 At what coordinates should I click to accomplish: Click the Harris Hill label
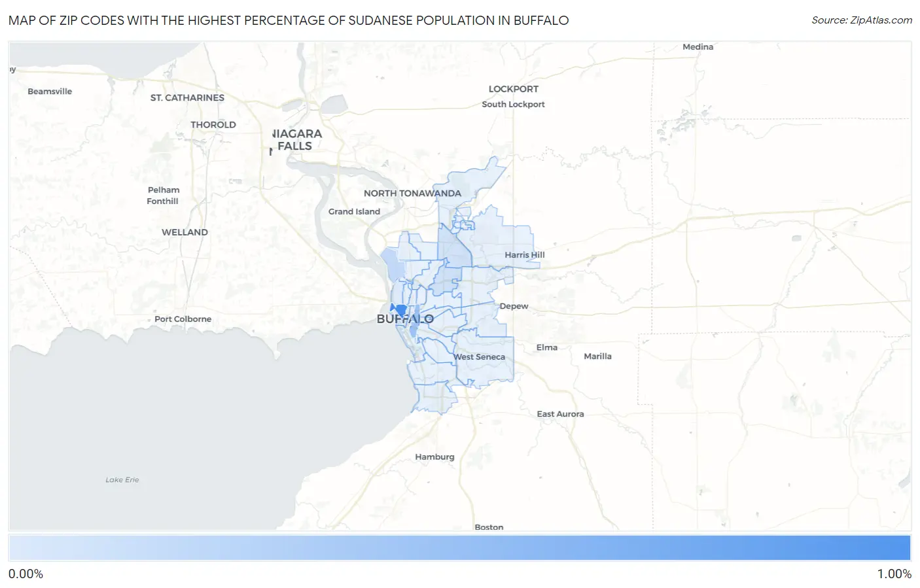pos(524,255)
